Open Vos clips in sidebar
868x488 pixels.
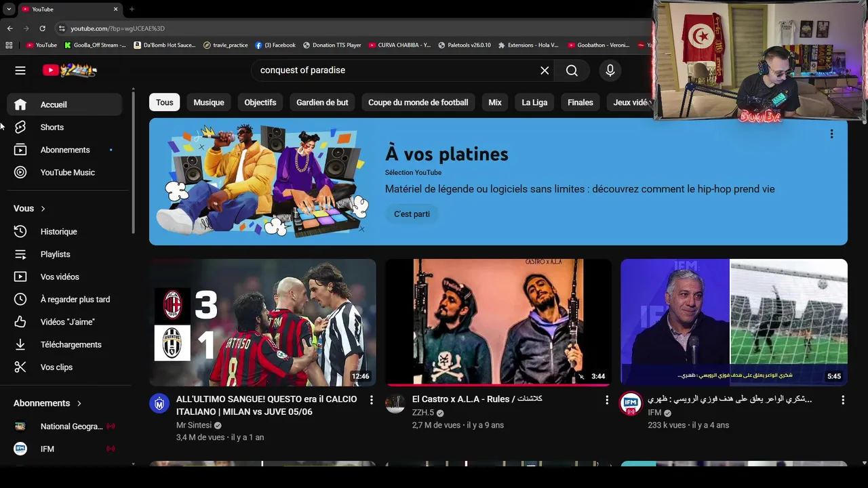pyautogui.click(x=64, y=367)
